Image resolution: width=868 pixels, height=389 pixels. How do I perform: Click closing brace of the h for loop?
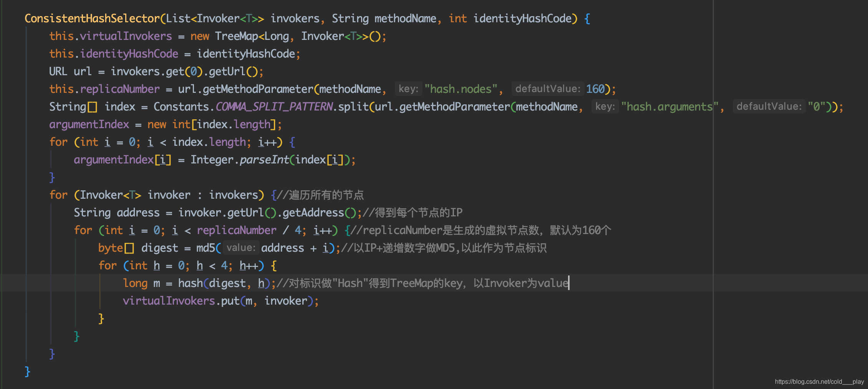click(x=101, y=318)
